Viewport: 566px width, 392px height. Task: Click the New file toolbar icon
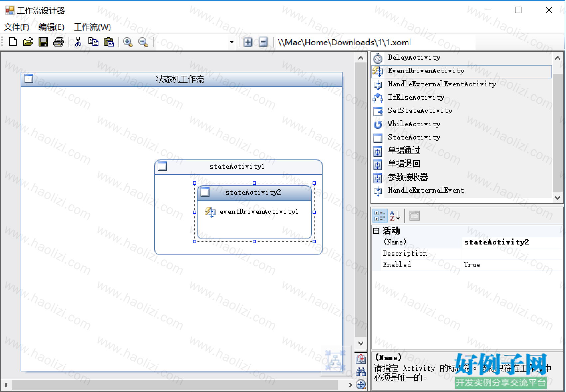(13, 42)
